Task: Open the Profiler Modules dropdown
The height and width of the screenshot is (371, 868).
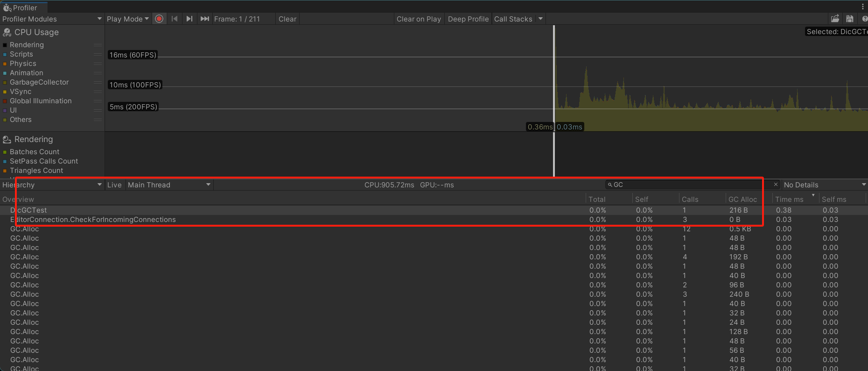Action: click(52, 19)
